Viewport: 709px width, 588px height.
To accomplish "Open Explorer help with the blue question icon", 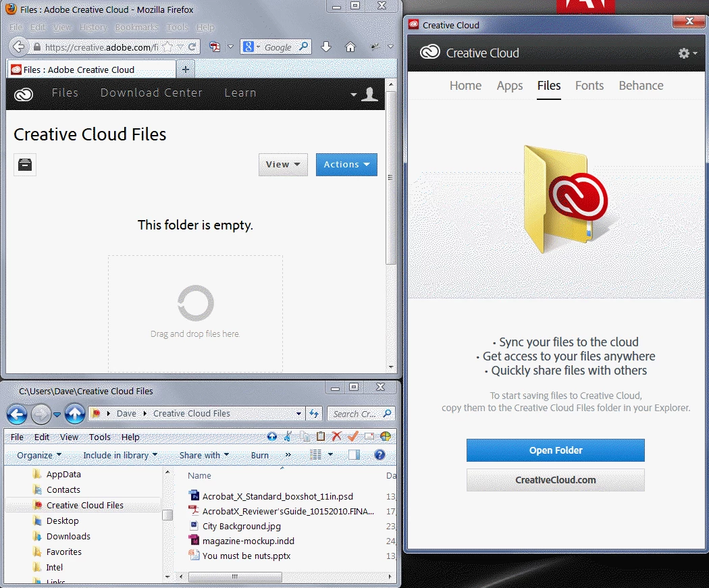I will coord(379,455).
